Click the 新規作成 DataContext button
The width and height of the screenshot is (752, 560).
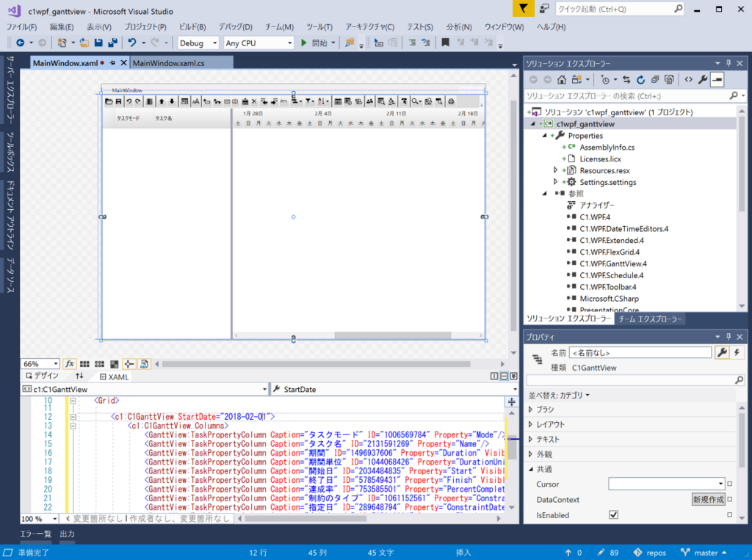(x=709, y=499)
